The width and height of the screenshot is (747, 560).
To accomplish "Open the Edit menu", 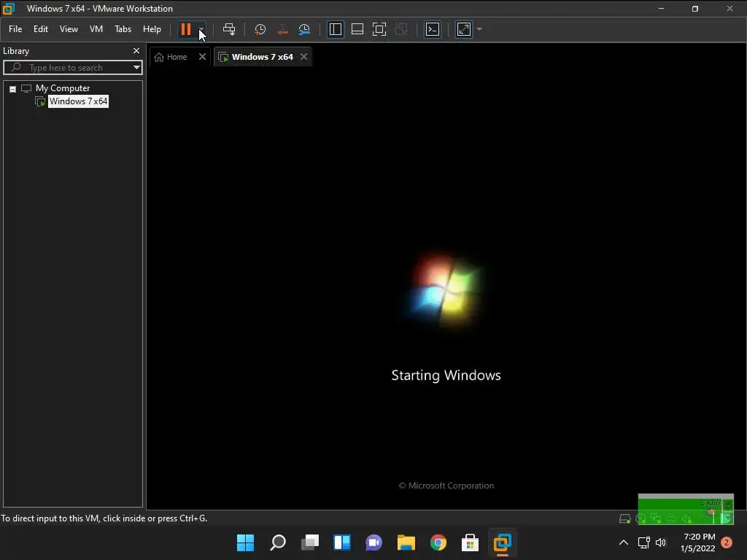I will (x=41, y=29).
